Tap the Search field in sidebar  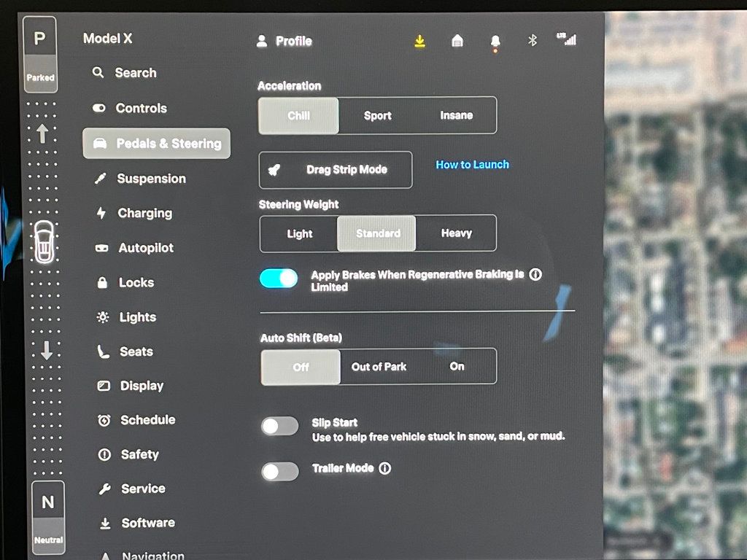(x=135, y=73)
